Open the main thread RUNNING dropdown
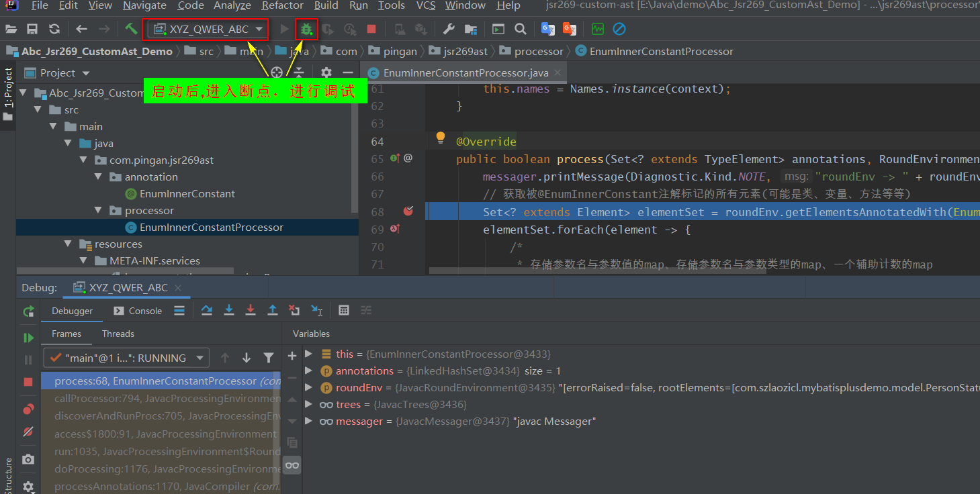 tap(126, 358)
